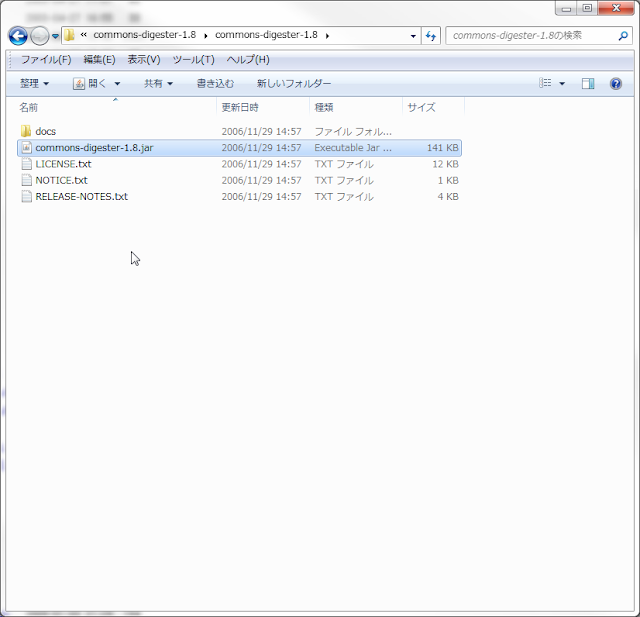Select RELEASE-NOTES.txt file name
Image resolution: width=640 pixels, height=617 pixels.
[x=82, y=197]
